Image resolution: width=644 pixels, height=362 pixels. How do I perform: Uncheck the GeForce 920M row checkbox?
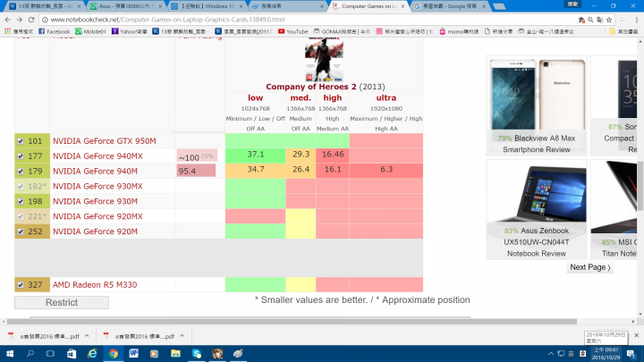pos(21,232)
